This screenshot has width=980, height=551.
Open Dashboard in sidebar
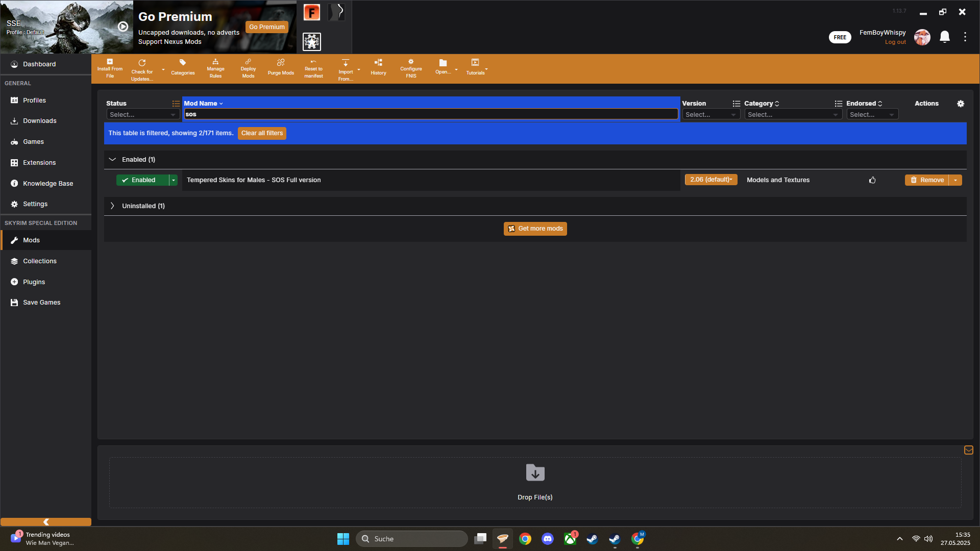click(46, 64)
